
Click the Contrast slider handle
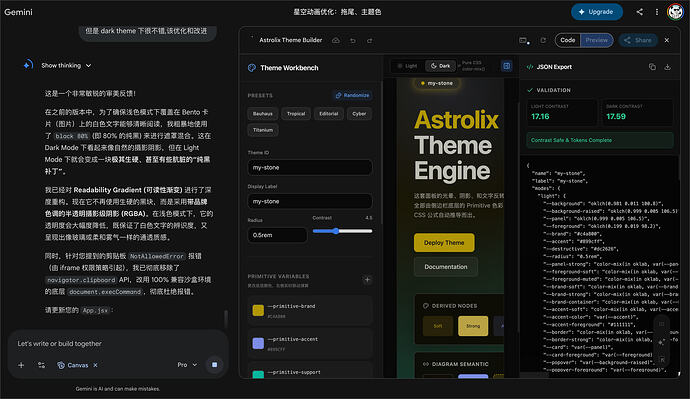click(x=336, y=231)
